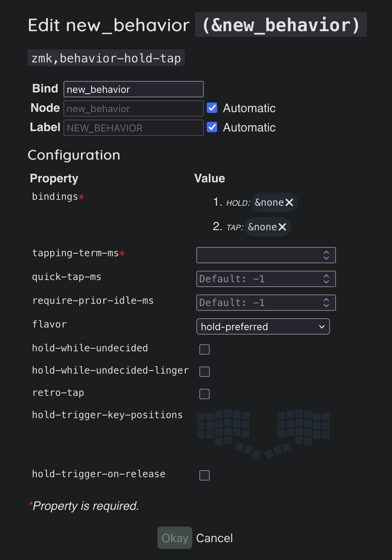Image resolution: width=392 pixels, height=560 pixels.
Task: Remove the TAP &none binding
Action: (x=282, y=227)
